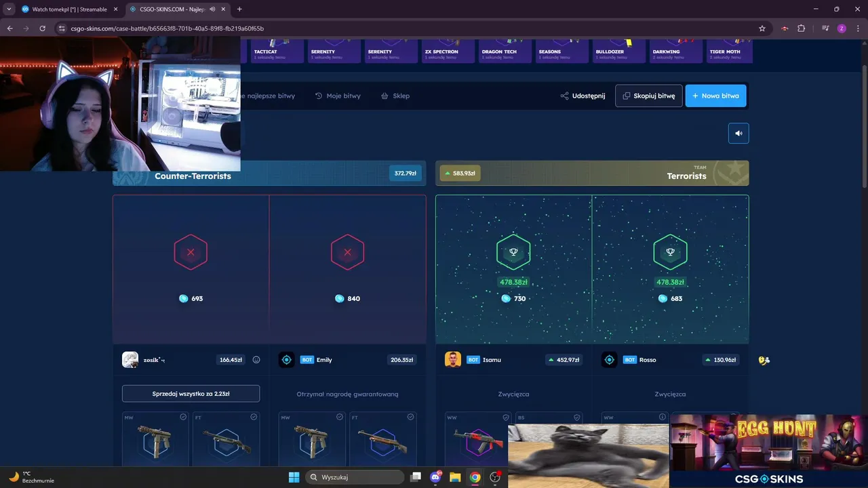Click the trophy hexagon above 730
Viewport: 868px width, 488px height.
click(x=513, y=252)
